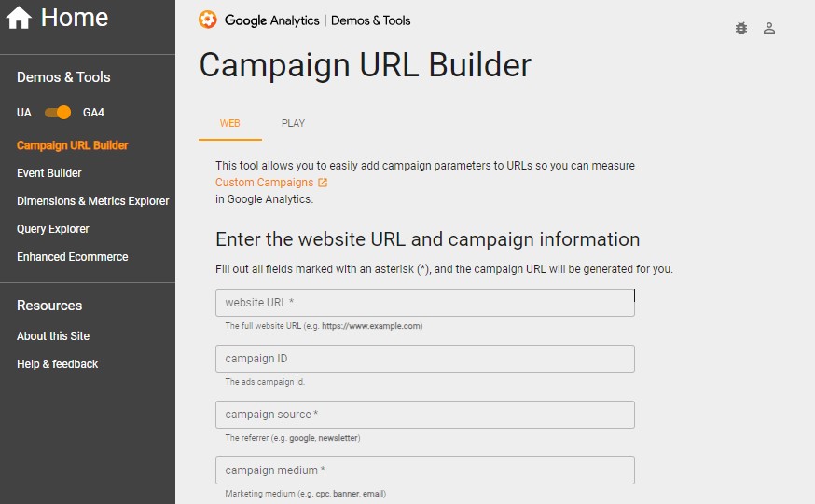The width and height of the screenshot is (815, 504).
Task: Click into the campaign ID field
Action: [x=424, y=359]
